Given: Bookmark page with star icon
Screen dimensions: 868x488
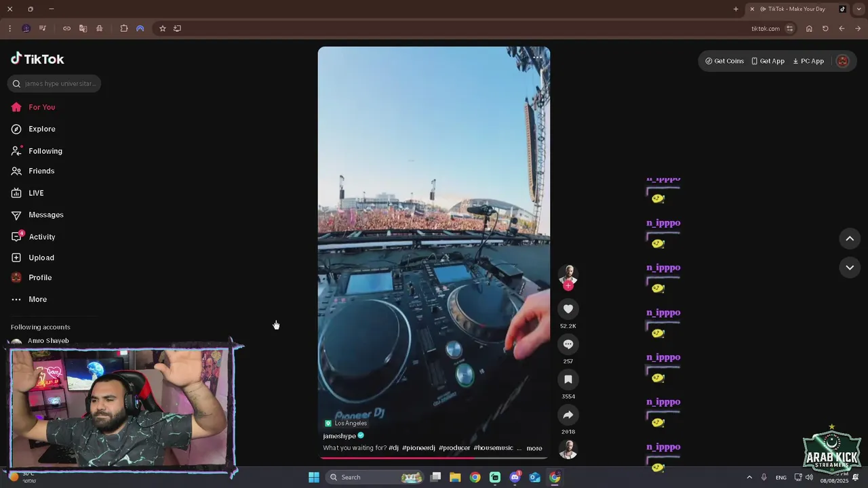Looking at the screenshot, I should pyautogui.click(x=162, y=28).
